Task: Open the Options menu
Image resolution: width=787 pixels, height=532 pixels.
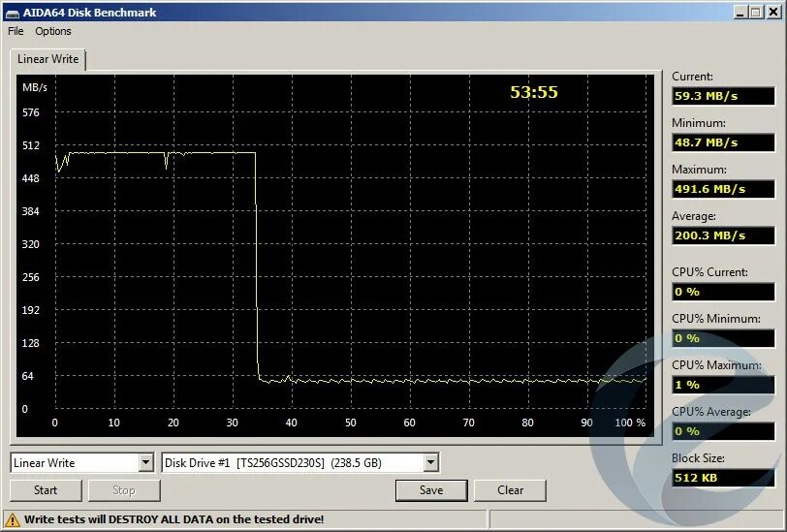Action: coord(52,31)
